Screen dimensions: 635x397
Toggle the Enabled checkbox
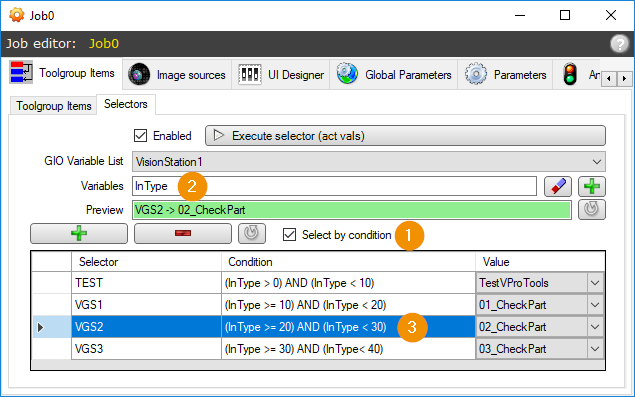point(141,136)
